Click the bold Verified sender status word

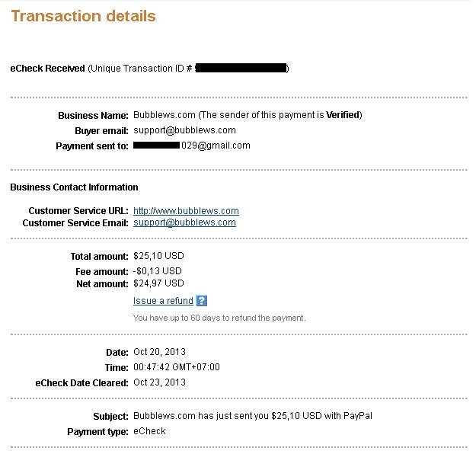pyautogui.click(x=343, y=115)
